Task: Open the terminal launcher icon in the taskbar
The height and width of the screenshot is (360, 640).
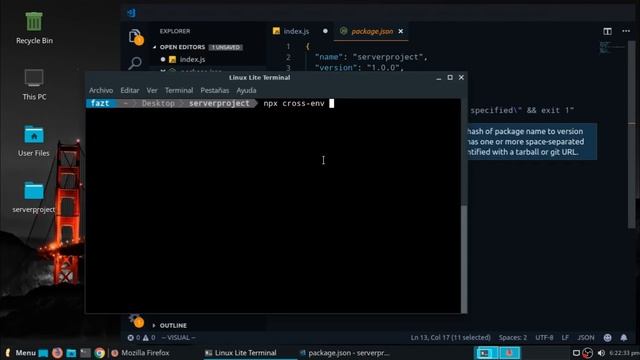Action: [x=85, y=353]
